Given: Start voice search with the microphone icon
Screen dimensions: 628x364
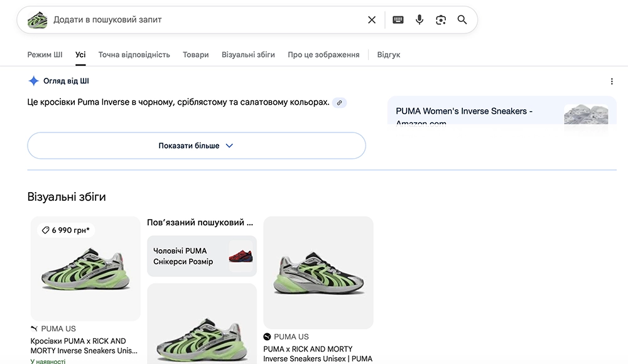Looking at the screenshot, I should pyautogui.click(x=420, y=20).
